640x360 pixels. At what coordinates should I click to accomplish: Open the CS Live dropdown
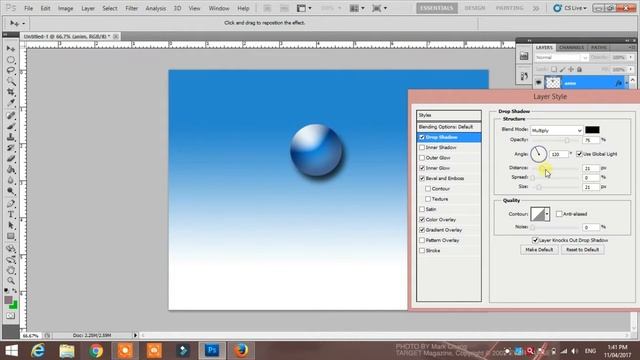(x=570, y=8)
